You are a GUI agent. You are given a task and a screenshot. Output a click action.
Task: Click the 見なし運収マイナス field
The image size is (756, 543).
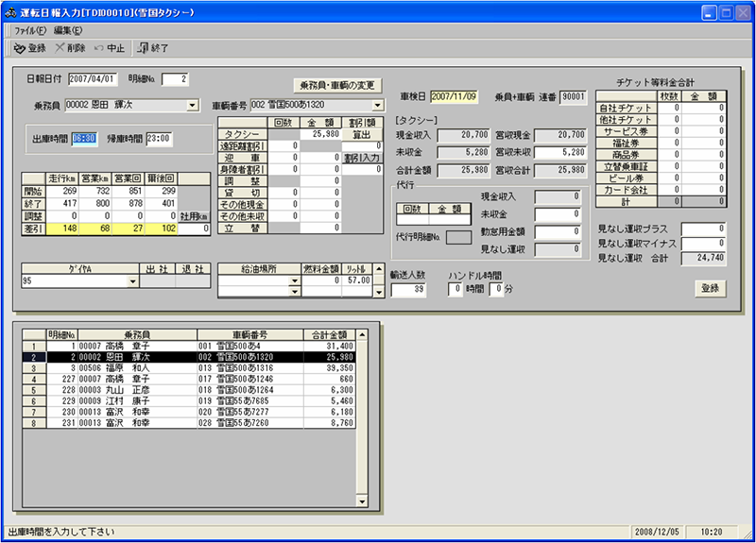pyautogui.click(x=703, y=244)
